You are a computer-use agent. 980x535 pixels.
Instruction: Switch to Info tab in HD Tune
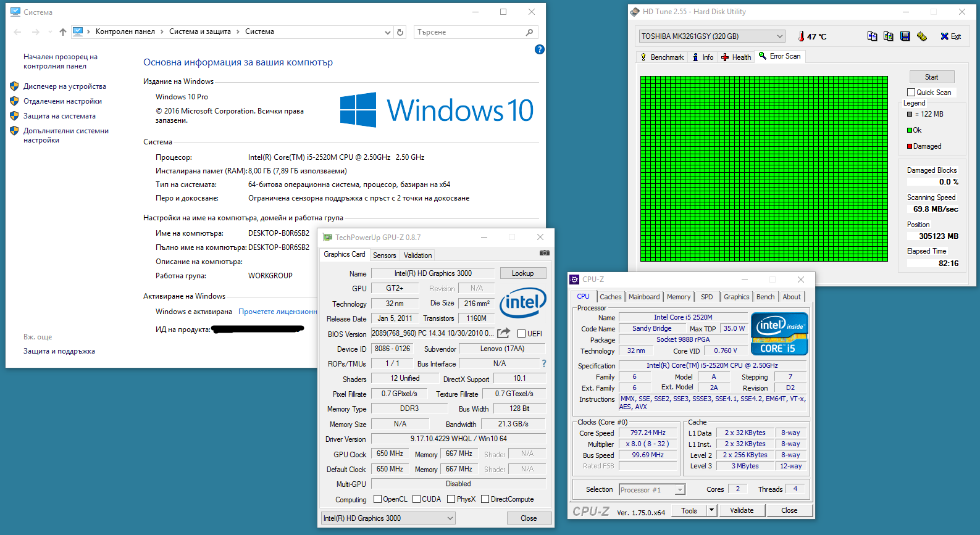[x=703, y=57]
